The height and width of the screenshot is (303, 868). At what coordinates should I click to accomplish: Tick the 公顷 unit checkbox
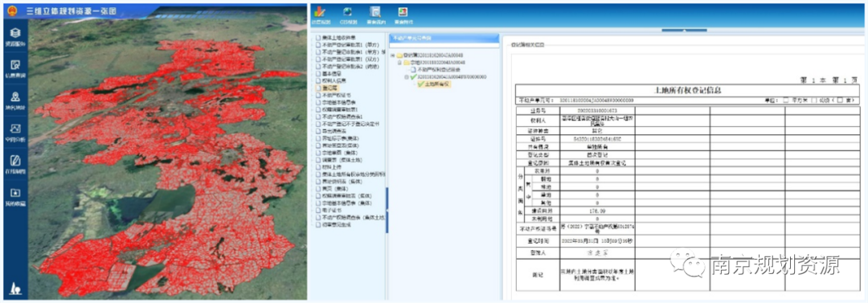coord(813,100)
